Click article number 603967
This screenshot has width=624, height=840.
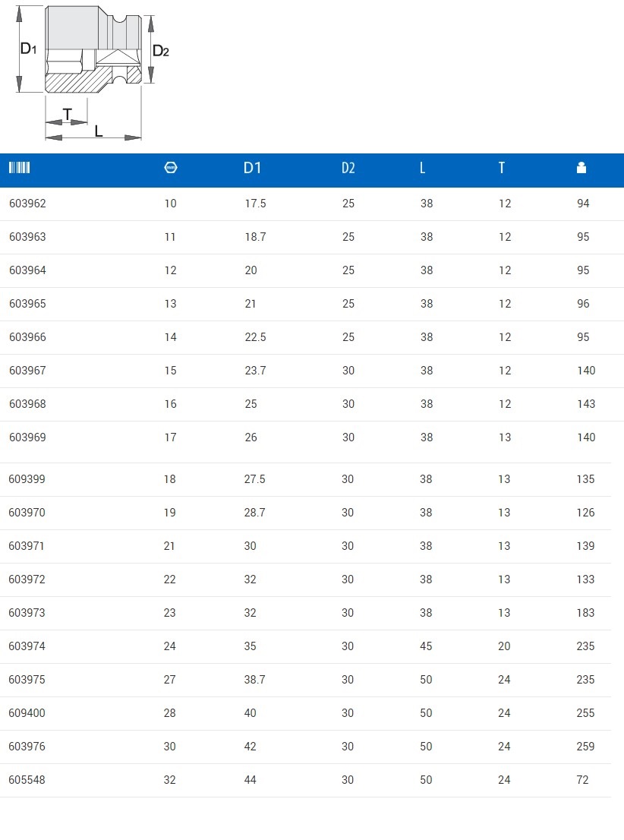(x=27, y=371)
